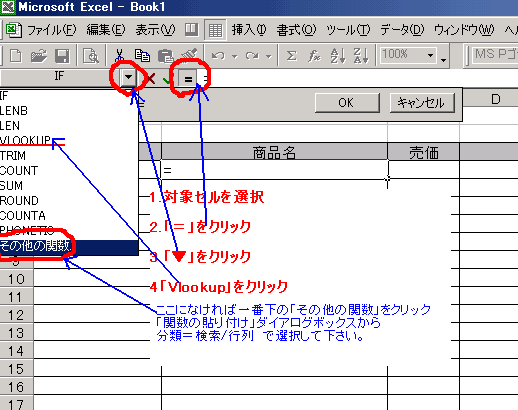Select the row 12 header

pyautogui.click(x=17, y=315)
